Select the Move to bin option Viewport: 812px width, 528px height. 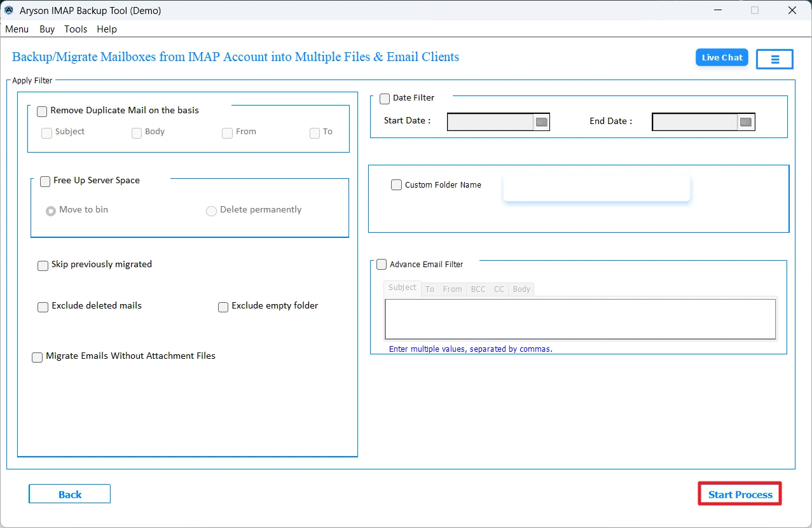point(51,211)
